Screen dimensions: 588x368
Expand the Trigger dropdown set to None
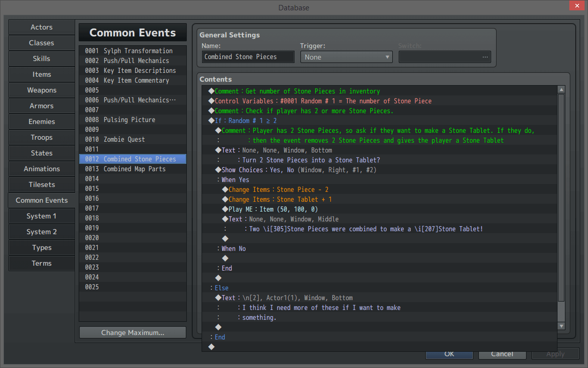346,57
